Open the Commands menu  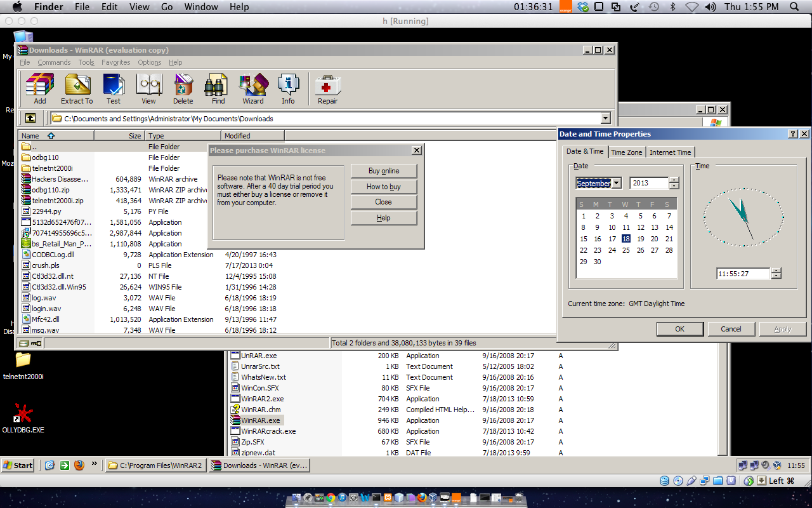pyautogui.click(x=54, y=62)
